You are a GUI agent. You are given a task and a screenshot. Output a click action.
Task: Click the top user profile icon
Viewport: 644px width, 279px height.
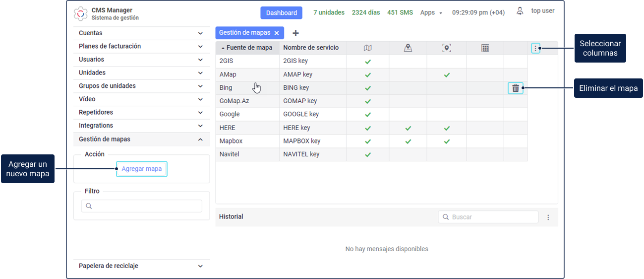tap(520, 11)
